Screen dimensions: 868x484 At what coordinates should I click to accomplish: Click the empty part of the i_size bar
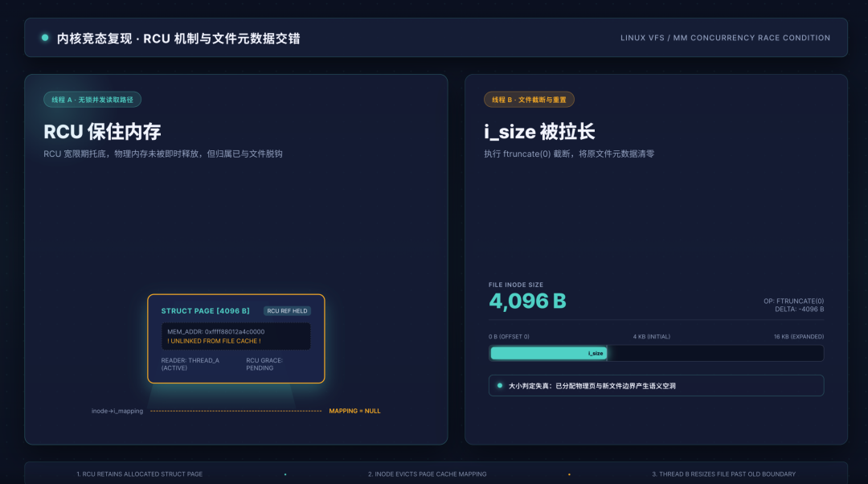pyautogui.click(x=715, y=353)
